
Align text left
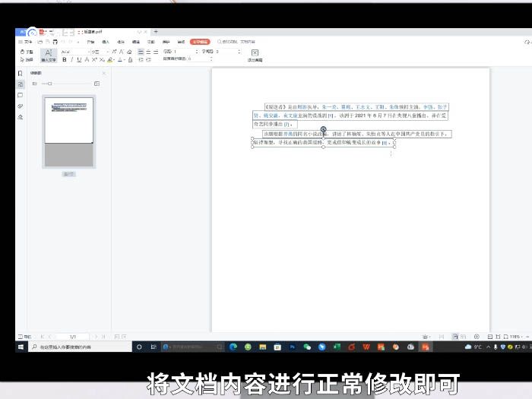pyautogui.click(x=141, y=52)
